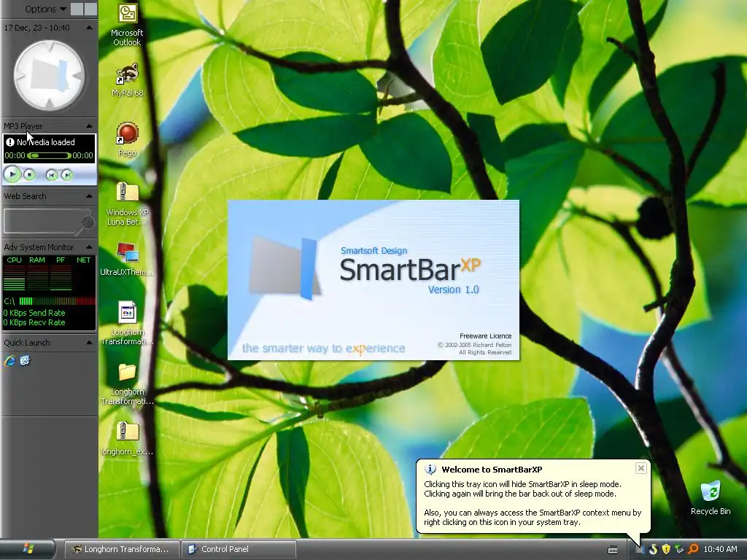Viewport: 747px width, 560px height.
Task: Open the Options dropdown in SmartBarXP
Action: click(45, 9)
